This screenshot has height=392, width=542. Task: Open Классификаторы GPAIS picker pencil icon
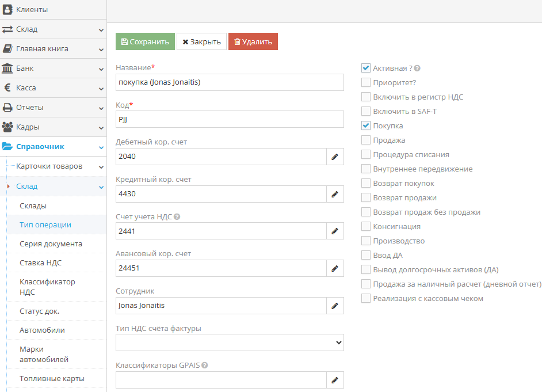(x=334, y=380)
